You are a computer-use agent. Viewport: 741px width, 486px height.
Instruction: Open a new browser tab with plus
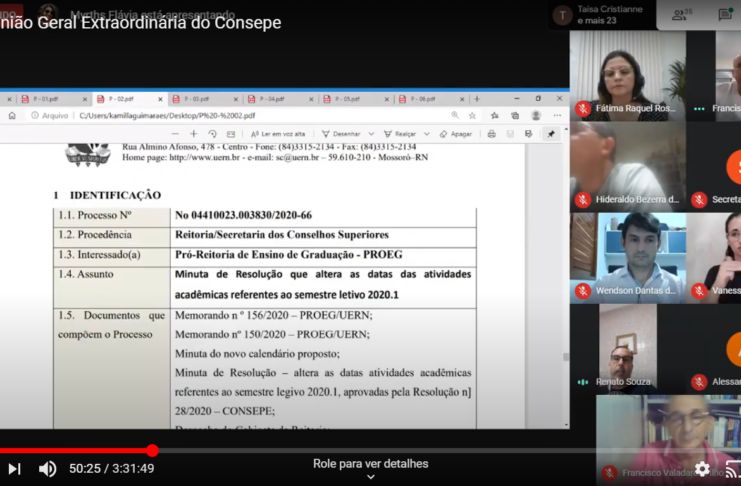point(477,99)
